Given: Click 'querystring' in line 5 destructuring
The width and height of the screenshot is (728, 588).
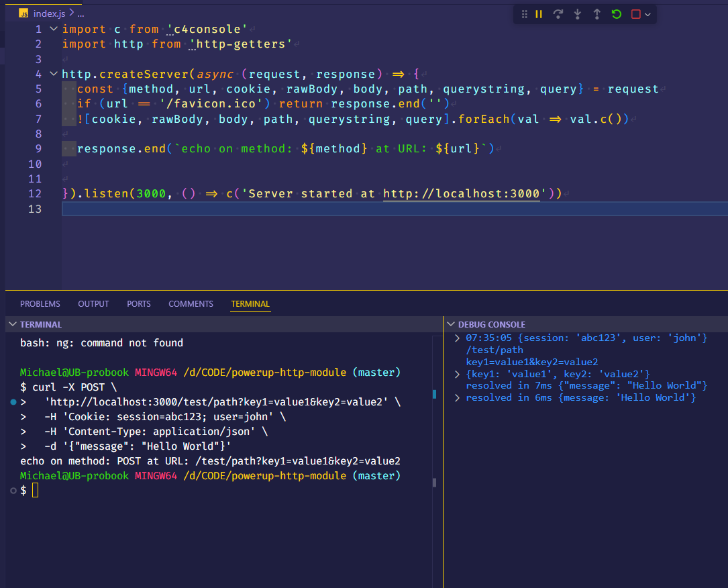Looking at the screenshot, I should 484,89.
